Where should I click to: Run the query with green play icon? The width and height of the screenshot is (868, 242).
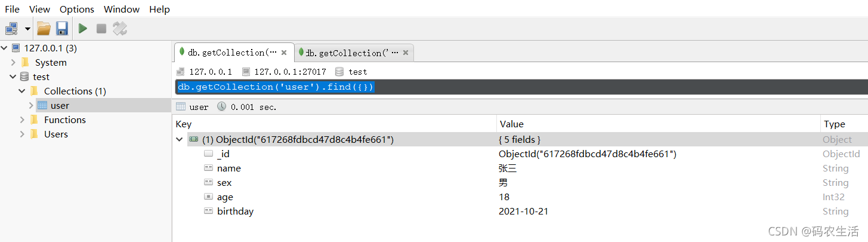83,28
